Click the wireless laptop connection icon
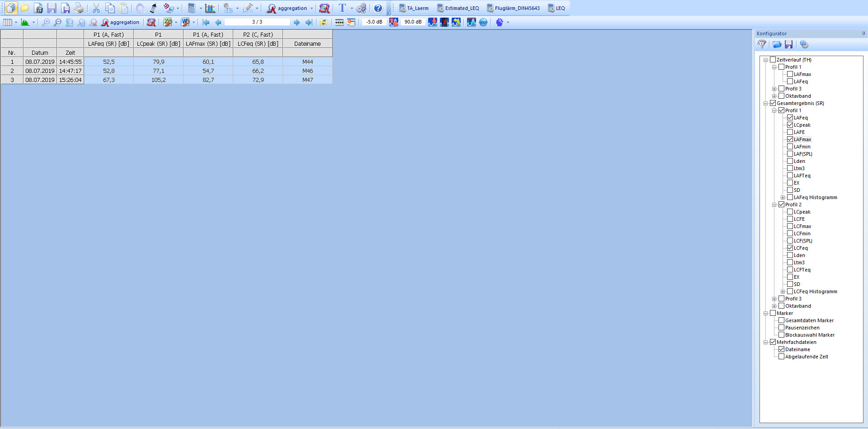Screen dimensions: 868x429 click(x=168, y=8)
